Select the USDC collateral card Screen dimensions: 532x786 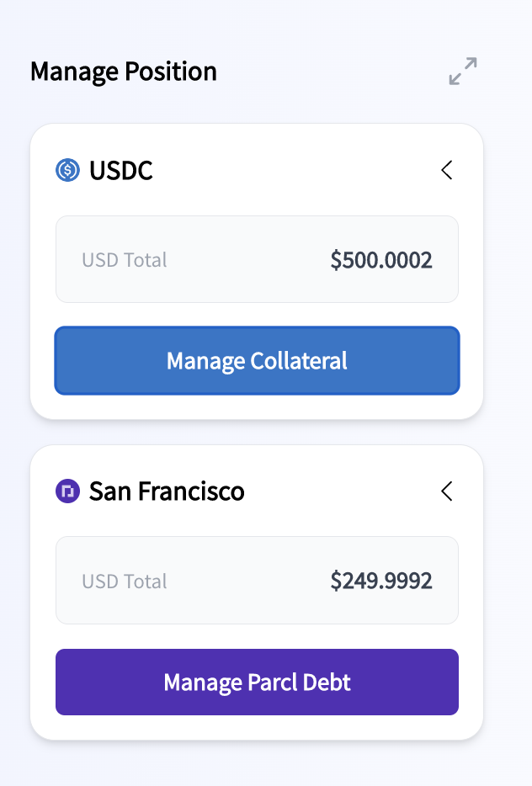pyautogui.click(x=257, y=271)
